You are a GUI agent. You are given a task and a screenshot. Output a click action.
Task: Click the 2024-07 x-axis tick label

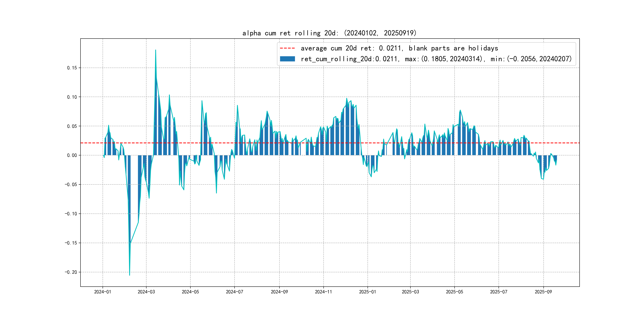(x=234, y=292)
